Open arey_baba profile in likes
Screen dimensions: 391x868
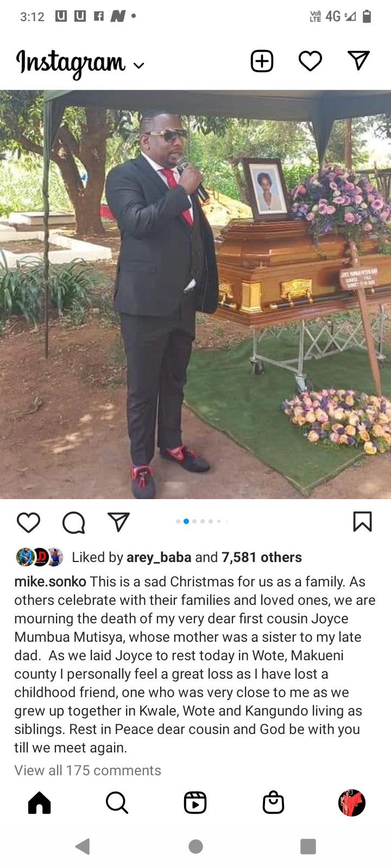click(x=159, y=557)
